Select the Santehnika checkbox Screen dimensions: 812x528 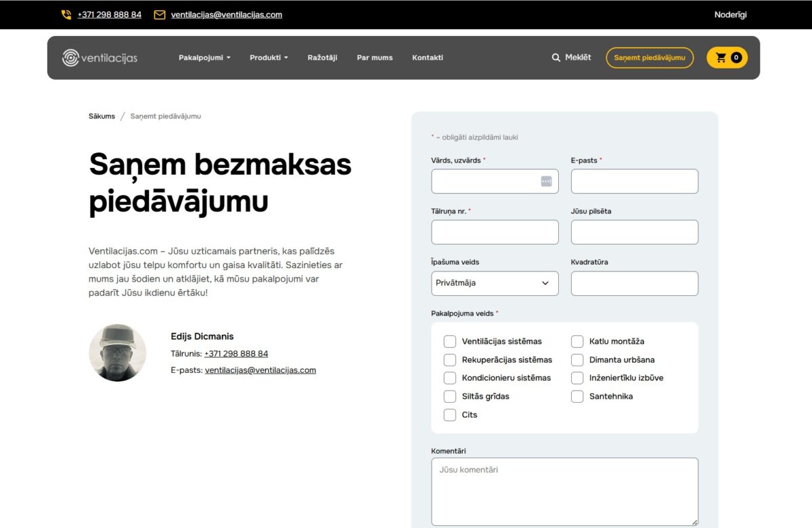[577, 396]
